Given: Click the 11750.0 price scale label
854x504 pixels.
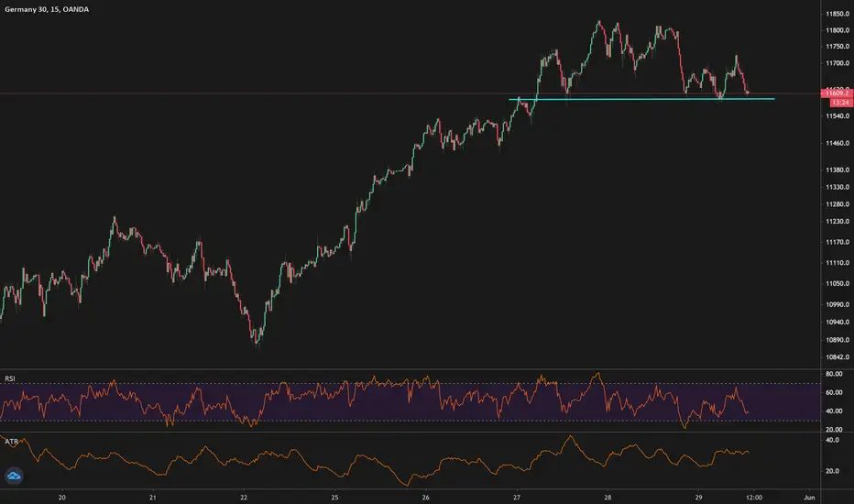Looking at the screenshot, I should point(838,47).
